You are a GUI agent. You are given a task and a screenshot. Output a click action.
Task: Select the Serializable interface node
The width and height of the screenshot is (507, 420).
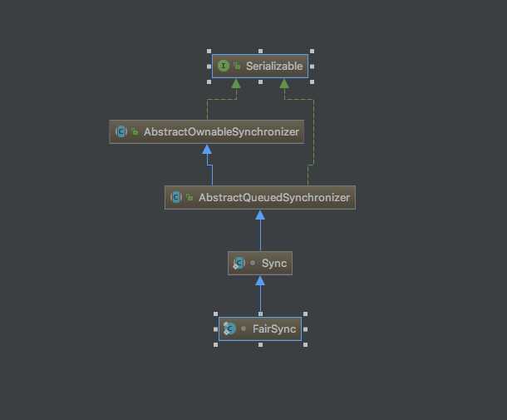tap(260, 67)
